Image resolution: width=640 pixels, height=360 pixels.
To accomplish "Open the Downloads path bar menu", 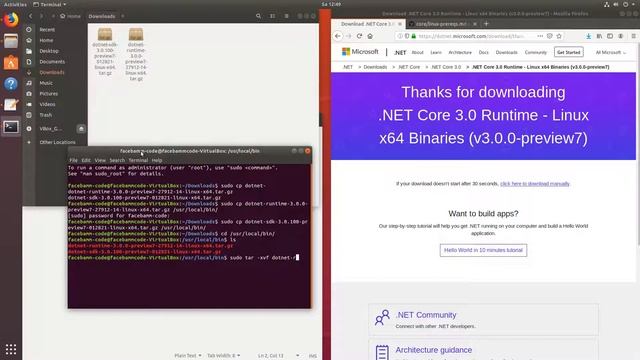I will (102, 16).
